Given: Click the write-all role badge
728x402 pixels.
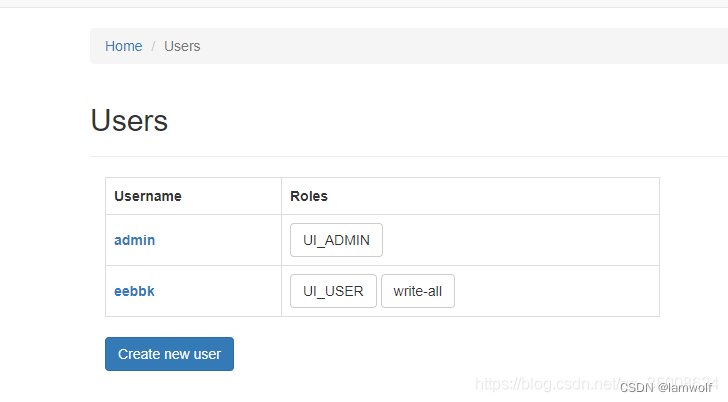Looking at the screenshot, I should pos(418,291).
